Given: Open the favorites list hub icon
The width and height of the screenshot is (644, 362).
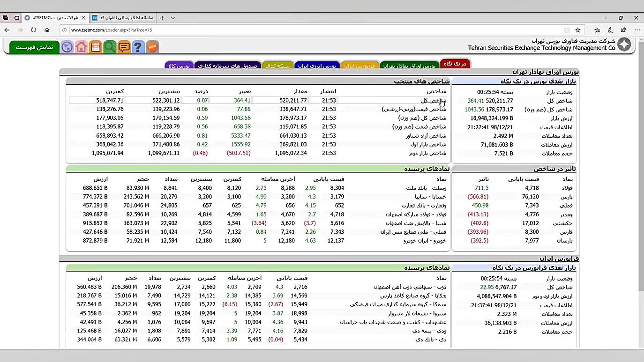Looking at the screenshot, I should pyautogui.click(x=597, y=30).
